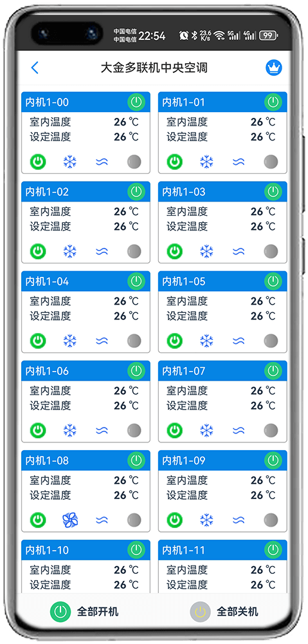308x644 pixels.
Task: Select the 室内温度 value in 内机1-07
Action: coord(263,391)
